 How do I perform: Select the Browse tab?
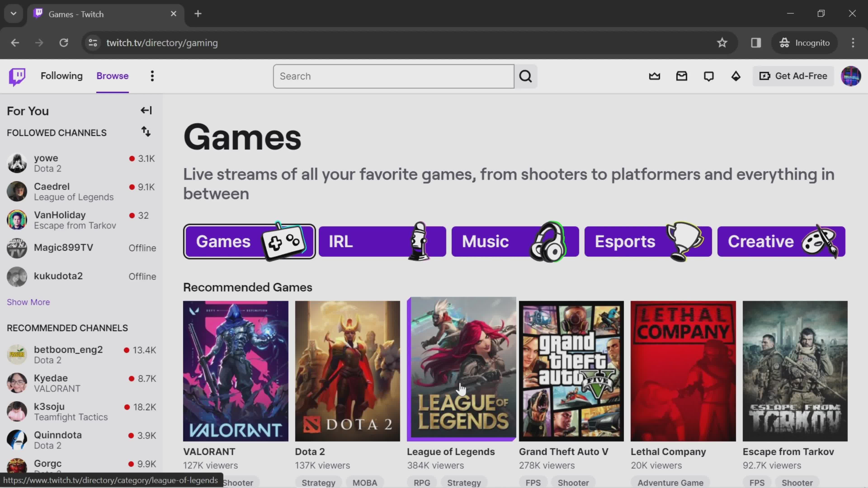point(113,76)
